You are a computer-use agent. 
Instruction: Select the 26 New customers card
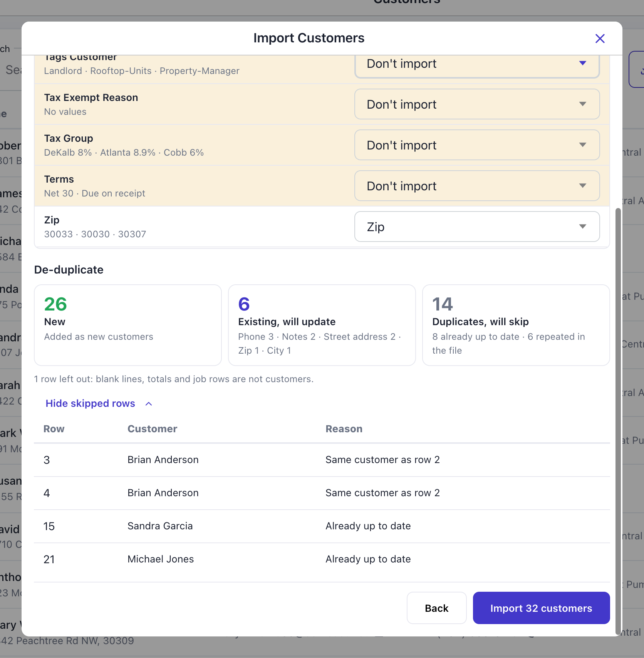tap(128, 325)
